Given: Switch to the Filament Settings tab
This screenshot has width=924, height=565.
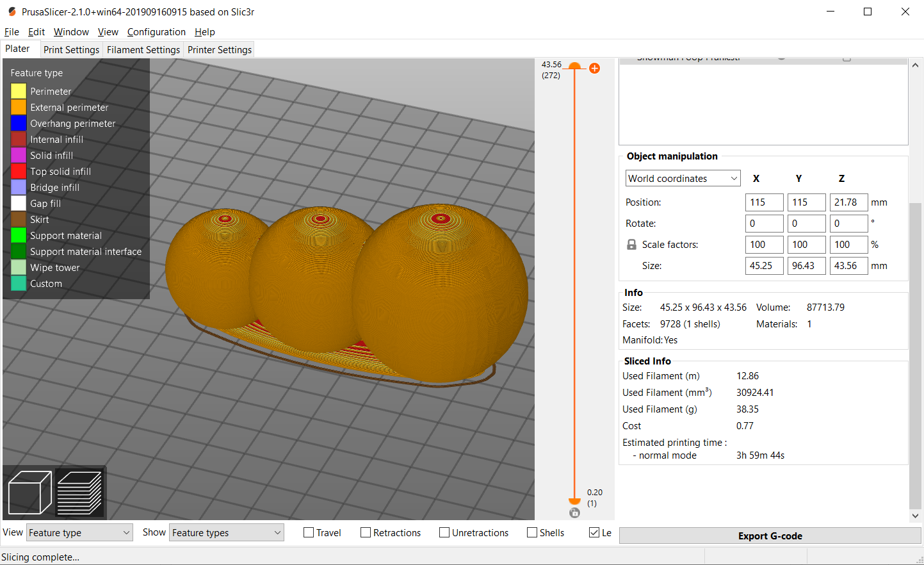Looking at the screenshot, I should (x=143, y=49).
